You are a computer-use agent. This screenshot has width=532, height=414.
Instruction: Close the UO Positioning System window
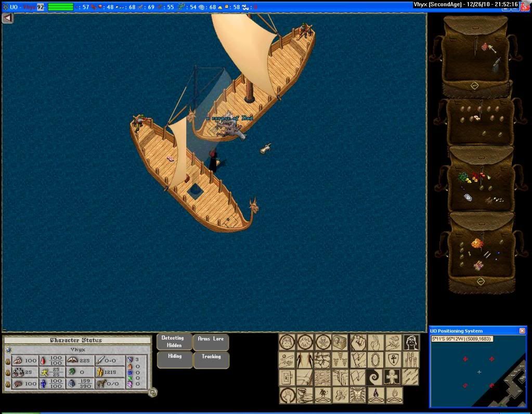(x=522, y=330)
